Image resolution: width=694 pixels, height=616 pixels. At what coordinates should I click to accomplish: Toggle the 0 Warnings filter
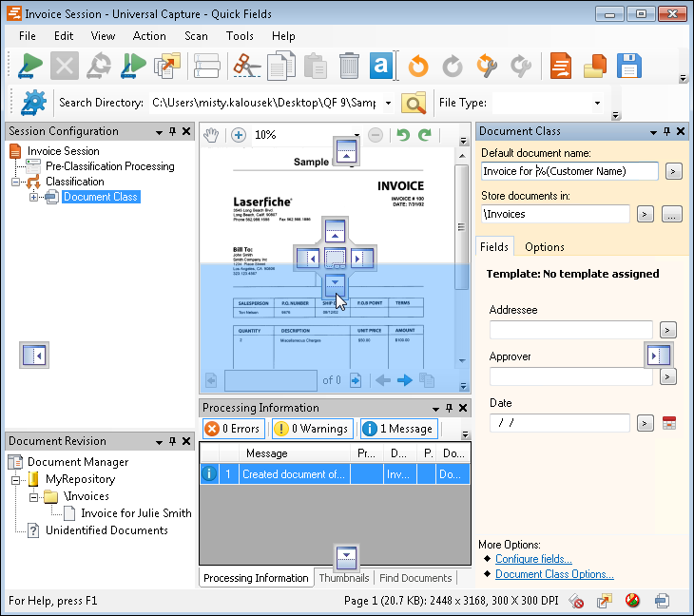click(311, 429)
